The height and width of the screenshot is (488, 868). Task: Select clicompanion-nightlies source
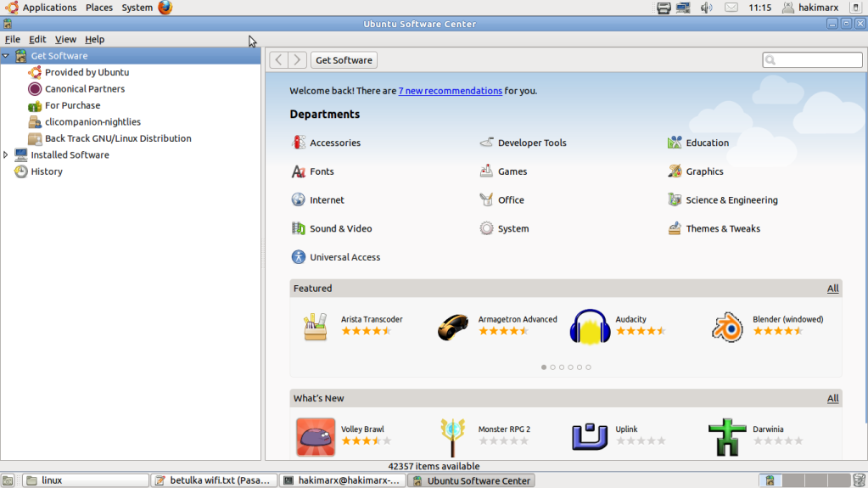pos(92,122)
